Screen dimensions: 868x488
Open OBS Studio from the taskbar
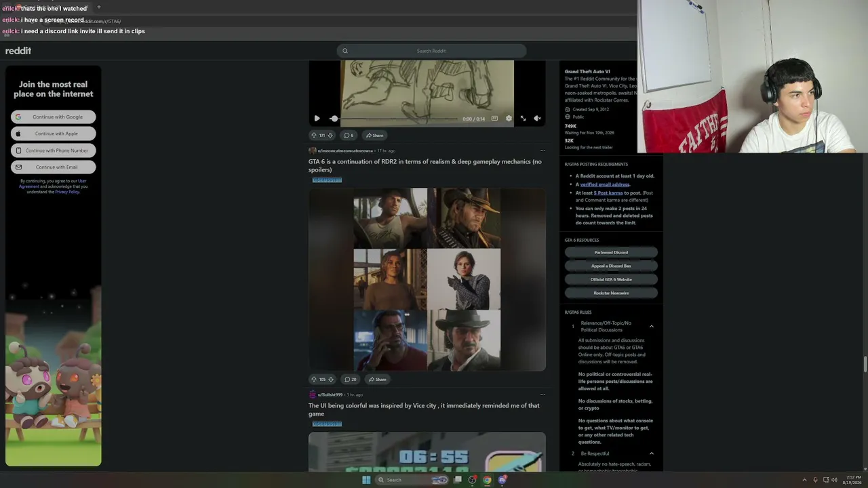click(x=473, y=480)
